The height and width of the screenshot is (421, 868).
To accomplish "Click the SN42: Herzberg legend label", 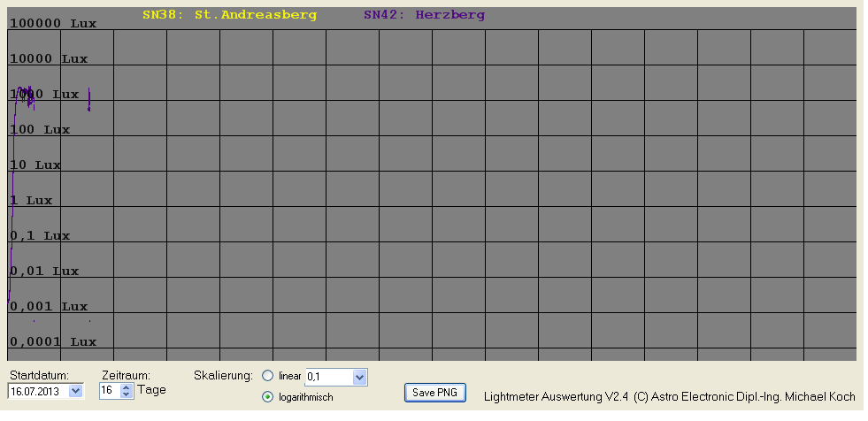I will point(424,15).
